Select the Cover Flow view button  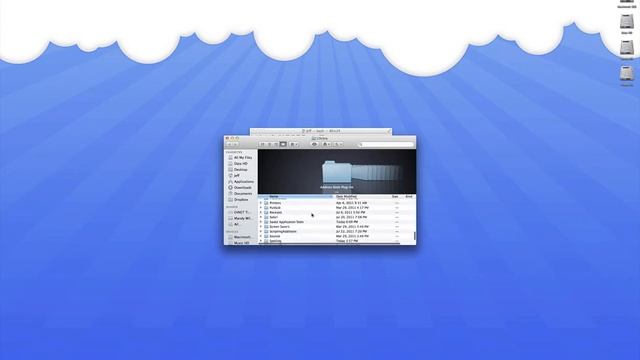point(283,144)
